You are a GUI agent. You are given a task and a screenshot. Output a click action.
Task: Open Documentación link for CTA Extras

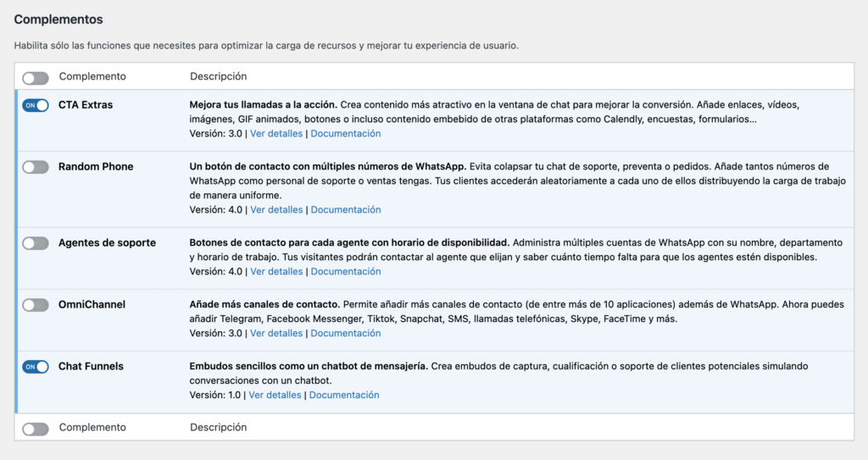coord(346,134)
